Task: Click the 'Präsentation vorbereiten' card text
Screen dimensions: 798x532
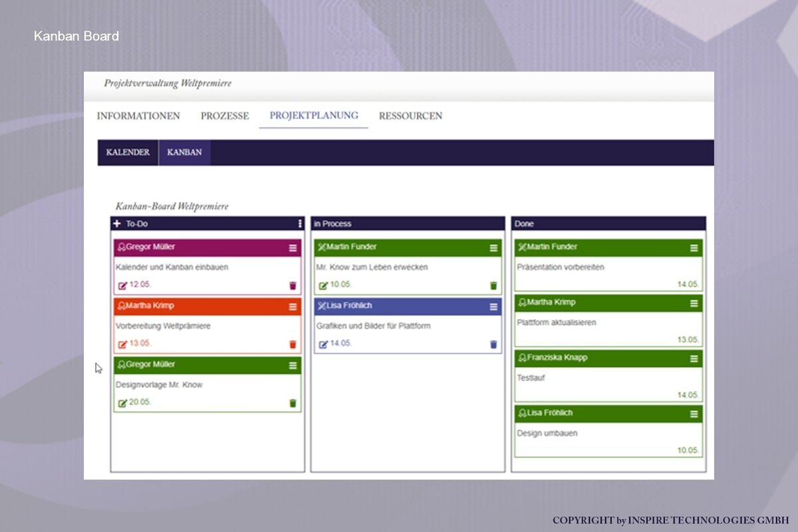Action: [561, 267]
